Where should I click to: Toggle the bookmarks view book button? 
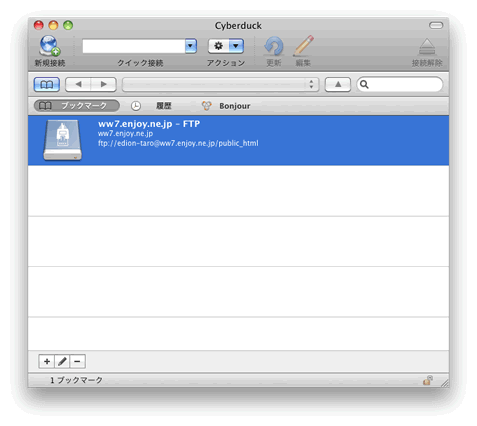click(47, 84)
